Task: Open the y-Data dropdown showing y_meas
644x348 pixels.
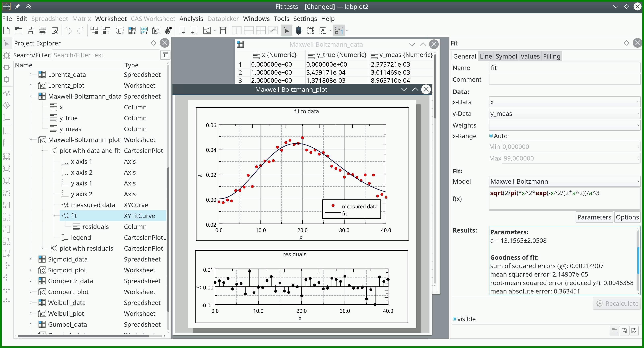Action: pyautogui.click(x=565, y=114)
